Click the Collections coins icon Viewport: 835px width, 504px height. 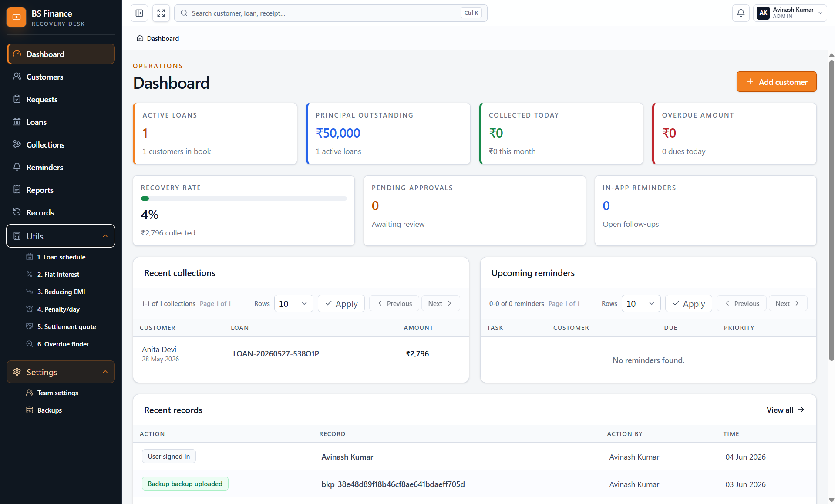[x=17, y=144]
